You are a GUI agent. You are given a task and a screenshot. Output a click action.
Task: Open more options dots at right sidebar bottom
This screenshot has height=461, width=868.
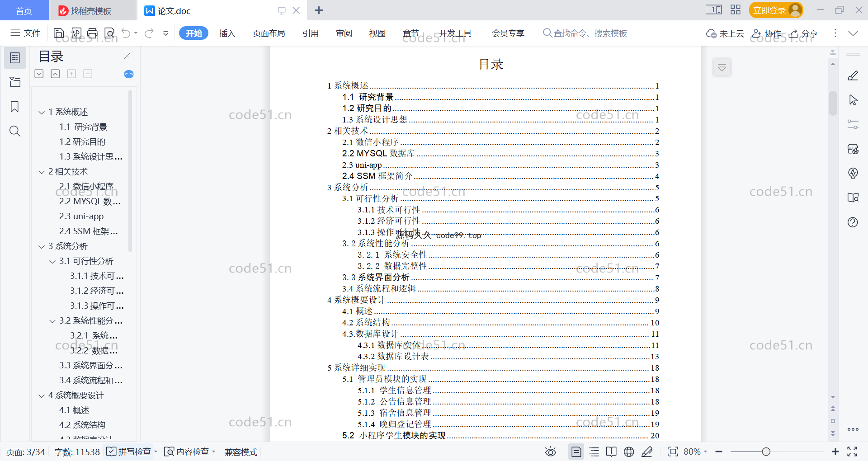coord(853,429)
